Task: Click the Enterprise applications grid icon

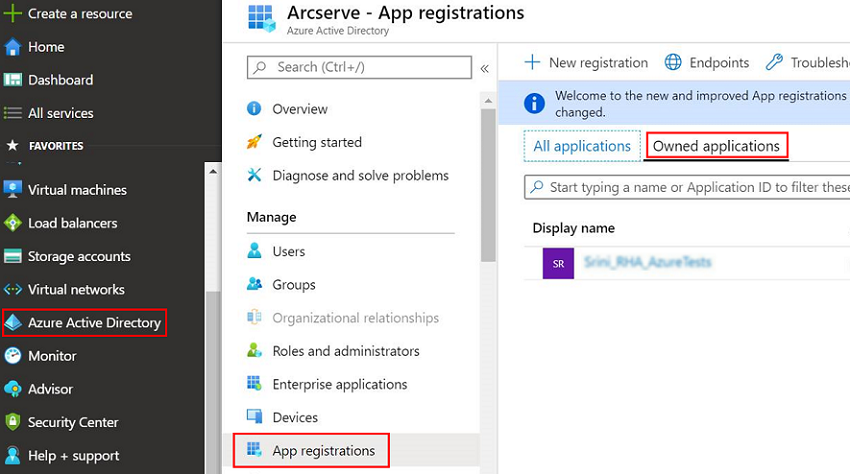Action: 254,383
